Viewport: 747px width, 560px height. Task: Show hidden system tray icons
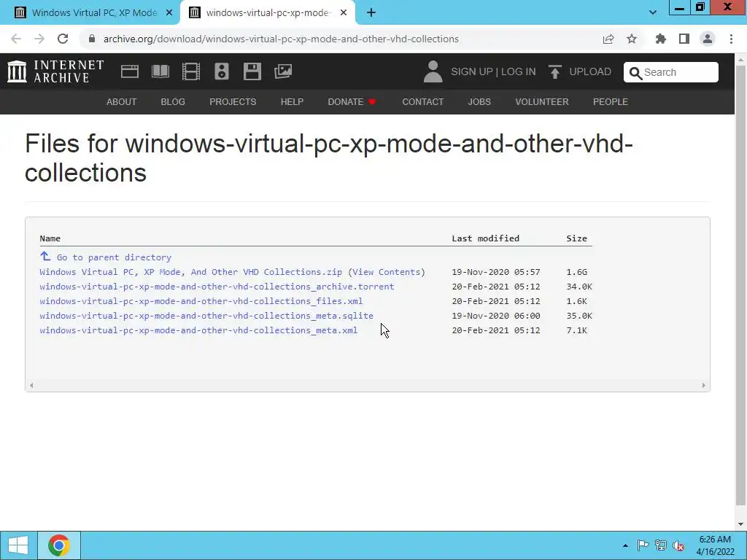pos(625,545)
